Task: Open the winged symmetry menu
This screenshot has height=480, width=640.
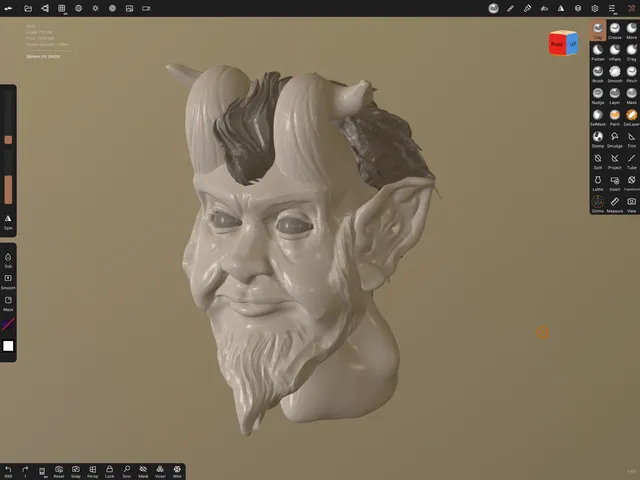Action: 544,8
